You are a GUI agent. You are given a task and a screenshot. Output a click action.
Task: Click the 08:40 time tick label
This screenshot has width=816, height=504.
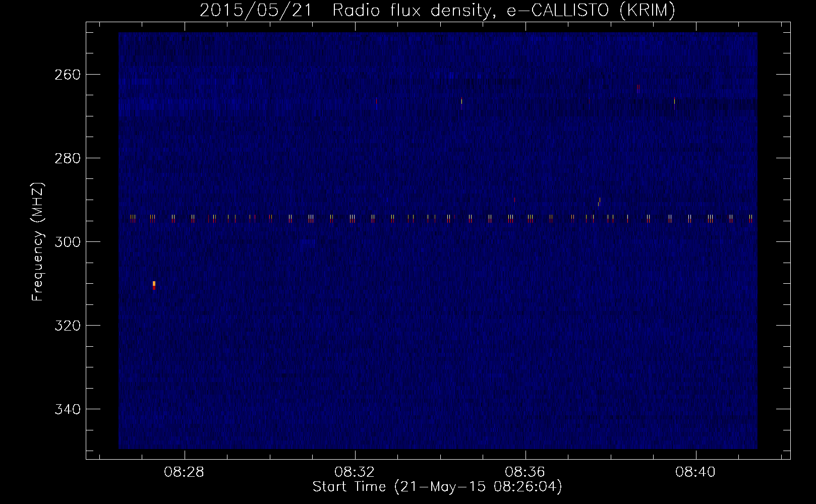coord(695,472)
